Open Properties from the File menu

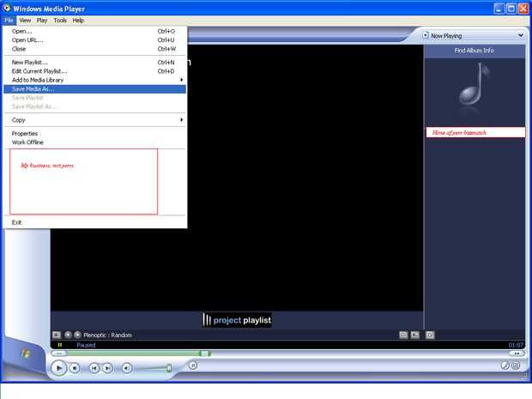(95, 134)
